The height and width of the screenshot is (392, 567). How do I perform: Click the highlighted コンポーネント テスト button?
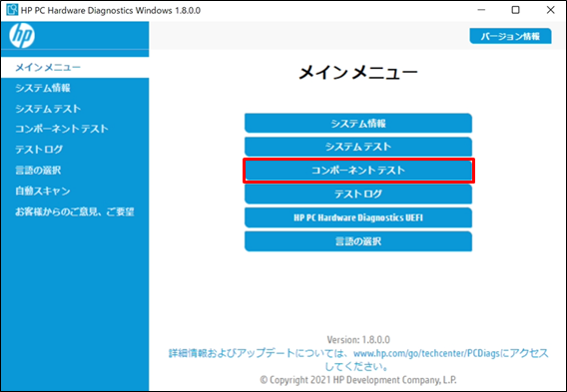pyautogui.click(x=358, y=171)
